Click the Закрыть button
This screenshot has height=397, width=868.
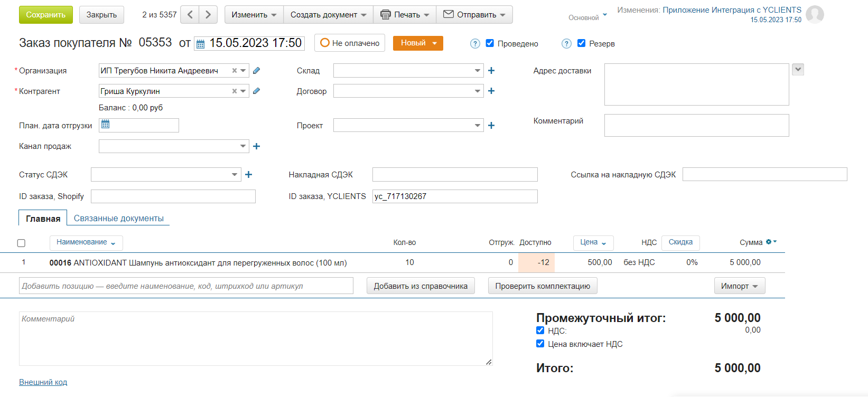pyautogui.click(x=101, y=15)
